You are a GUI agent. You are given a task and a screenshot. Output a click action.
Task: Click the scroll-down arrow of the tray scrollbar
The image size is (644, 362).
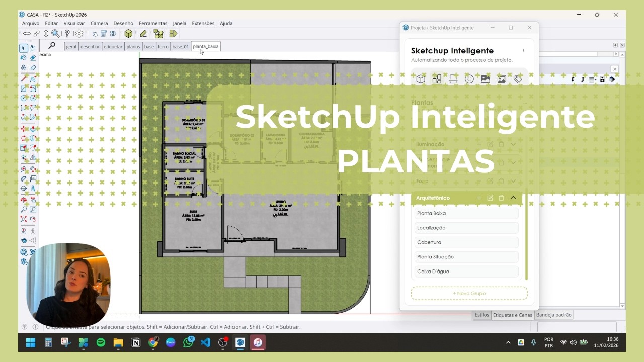(x=622, y=306)
